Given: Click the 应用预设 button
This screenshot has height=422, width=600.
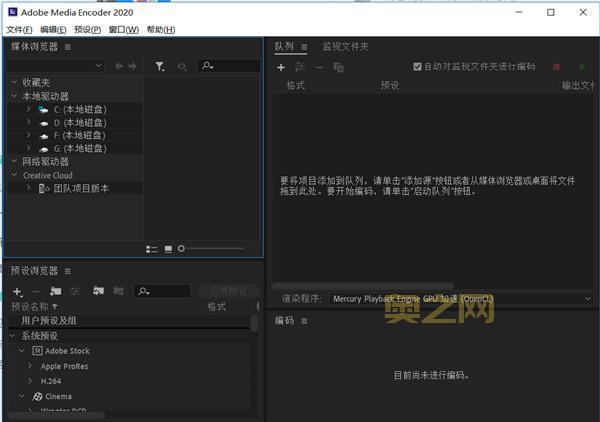Looking at the screenshot, I should point(228,291).
